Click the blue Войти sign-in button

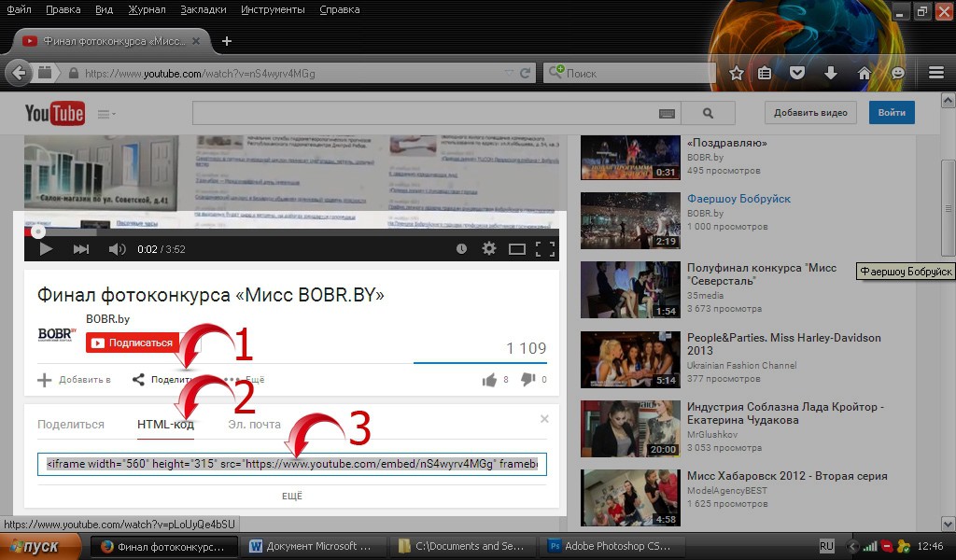[x=892, y=113]
